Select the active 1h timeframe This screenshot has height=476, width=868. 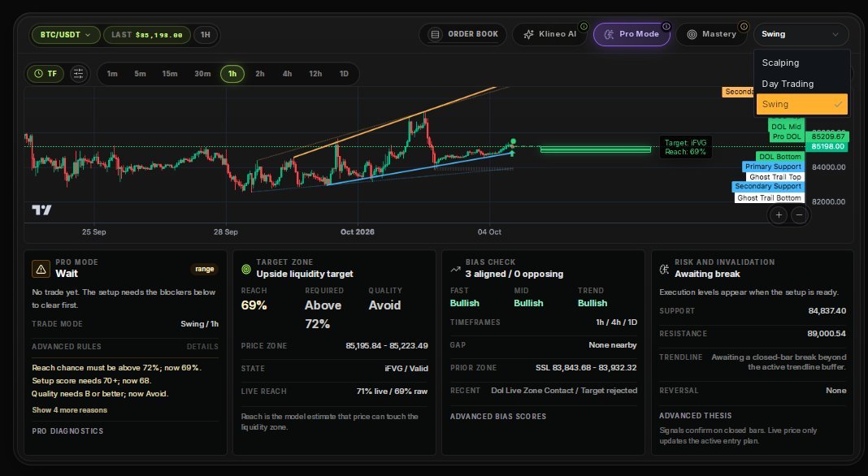232,74
